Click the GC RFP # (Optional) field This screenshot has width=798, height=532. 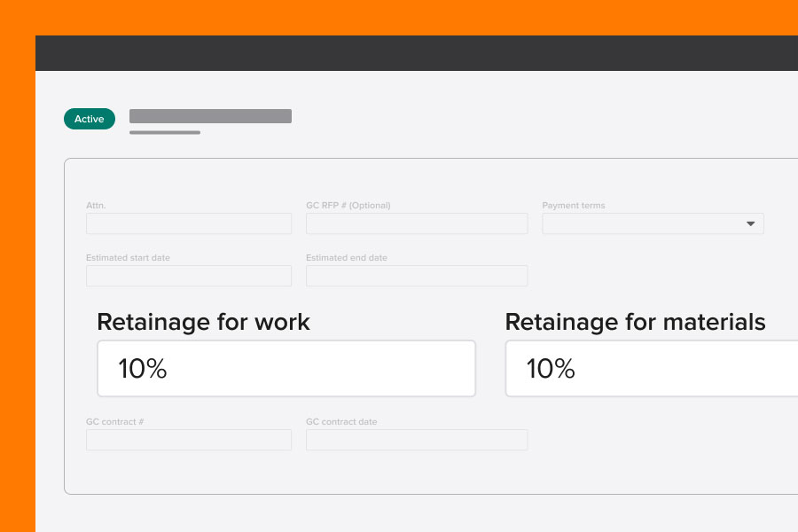point(417,223)
